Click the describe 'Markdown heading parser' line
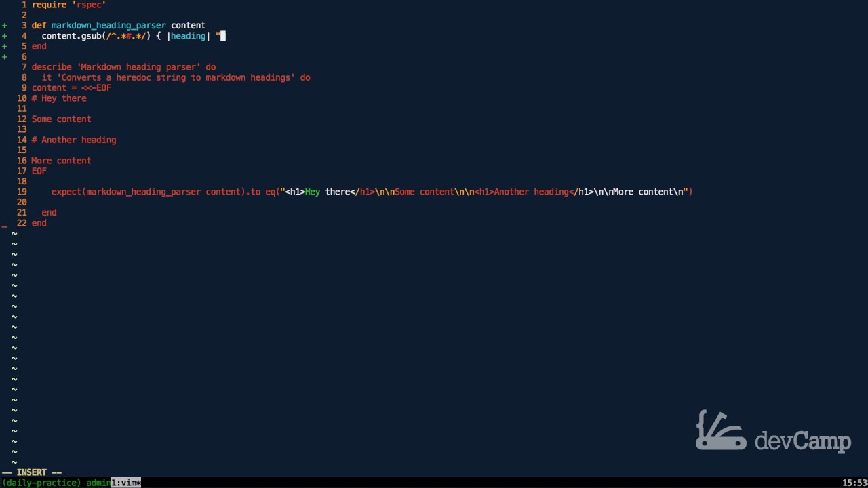Image resolution: width=868 pixels, height=488 pixels. click(x=123, y=67)
